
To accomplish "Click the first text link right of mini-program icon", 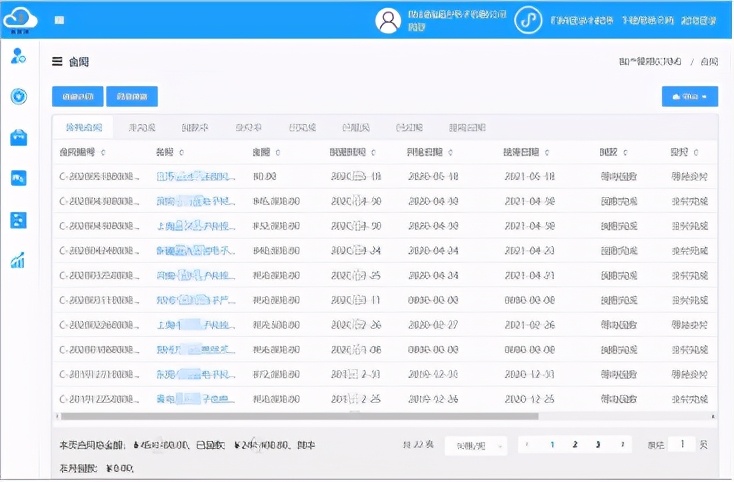I will click(582, 21).
